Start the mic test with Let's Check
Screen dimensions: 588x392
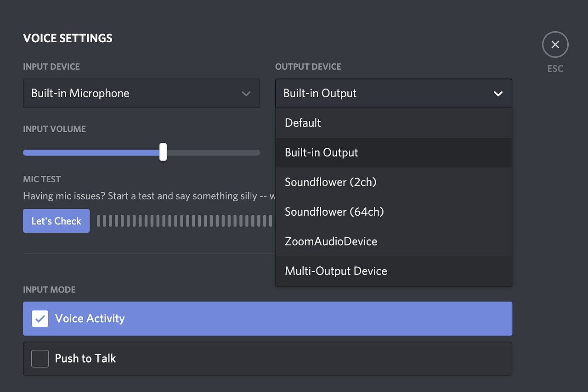(x=56, y=221)
